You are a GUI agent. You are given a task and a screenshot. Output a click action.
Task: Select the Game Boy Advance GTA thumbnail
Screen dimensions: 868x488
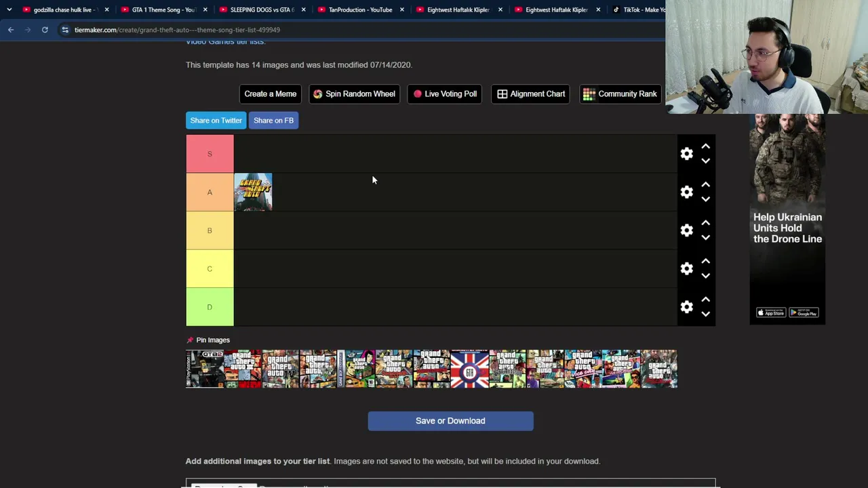coord(356,369)
